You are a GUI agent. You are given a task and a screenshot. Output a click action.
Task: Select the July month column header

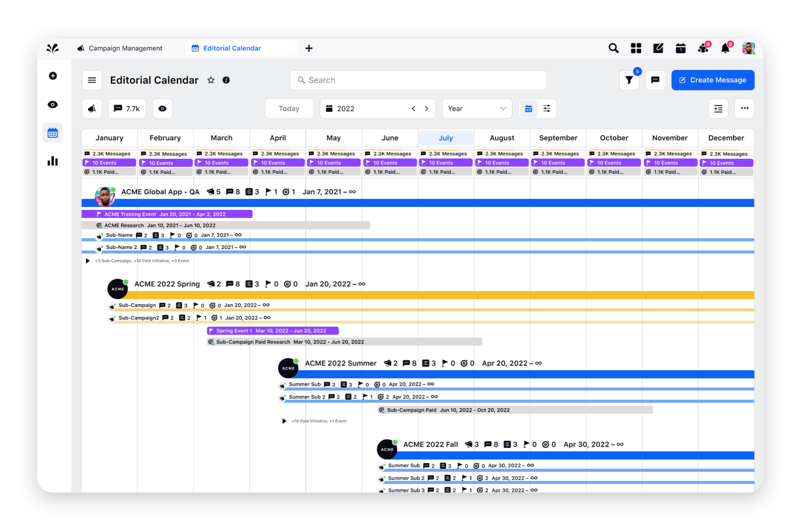[446, 138]
